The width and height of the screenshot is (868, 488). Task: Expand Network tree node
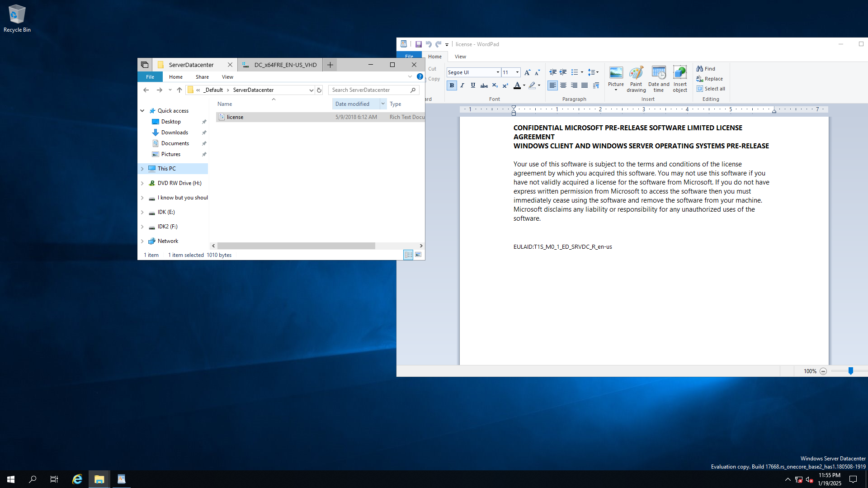[x=142, y=241]
